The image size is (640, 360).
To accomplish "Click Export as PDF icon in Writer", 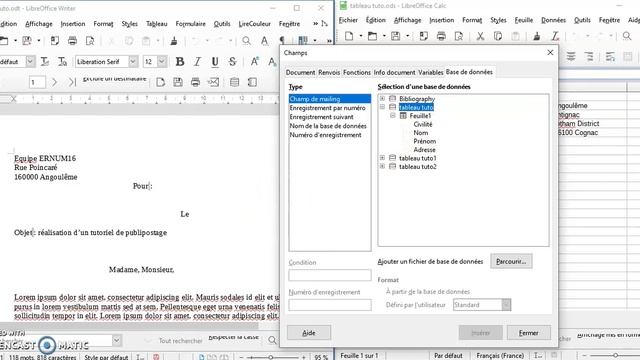I will point(55,40).
